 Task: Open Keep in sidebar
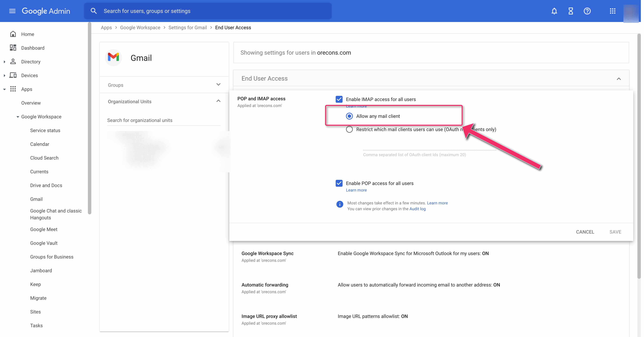[x=36, y=284]
